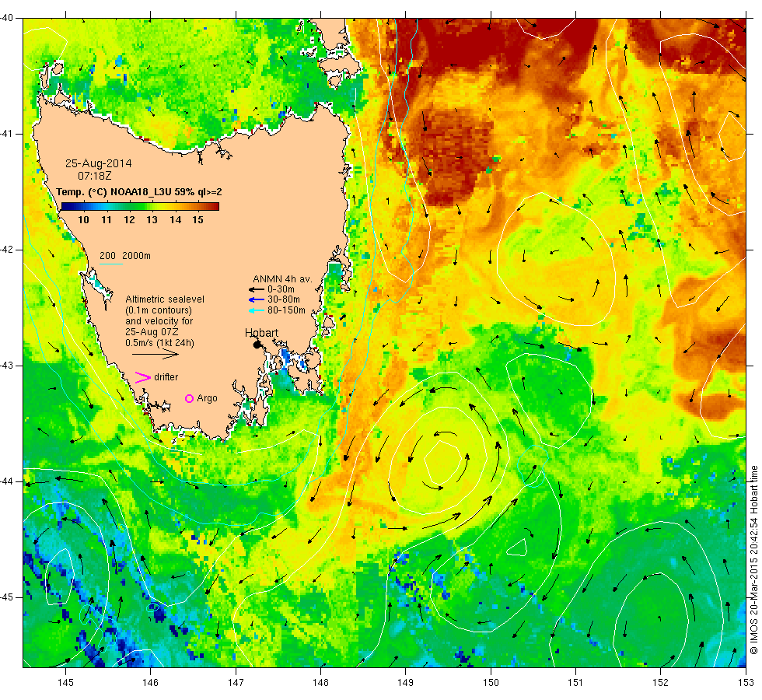The height and width of the screenshot is (700, 762).
Task: Click the 'drifter' legend text
Action: pyautogui.click(x=166, y=377)
